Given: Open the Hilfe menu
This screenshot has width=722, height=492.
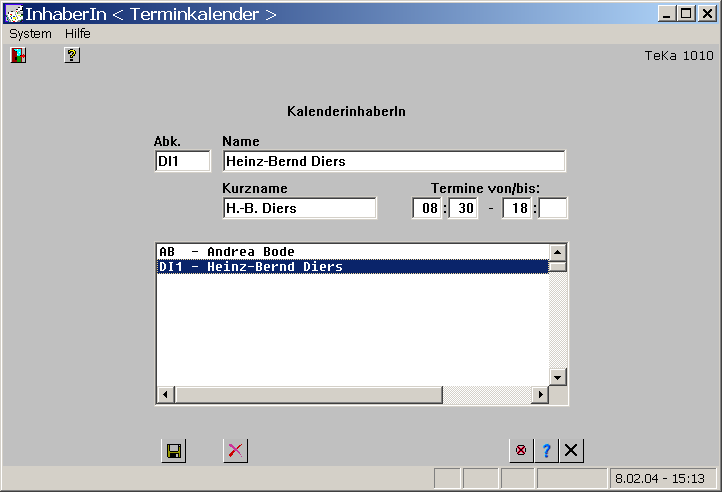Looking at the screenshot, I should click(x=78, y=34).
